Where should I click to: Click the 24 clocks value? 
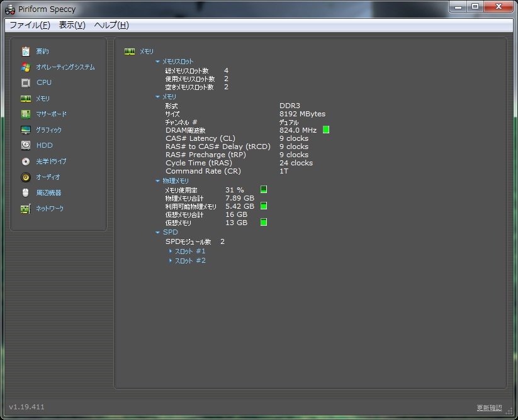point(296,163)
